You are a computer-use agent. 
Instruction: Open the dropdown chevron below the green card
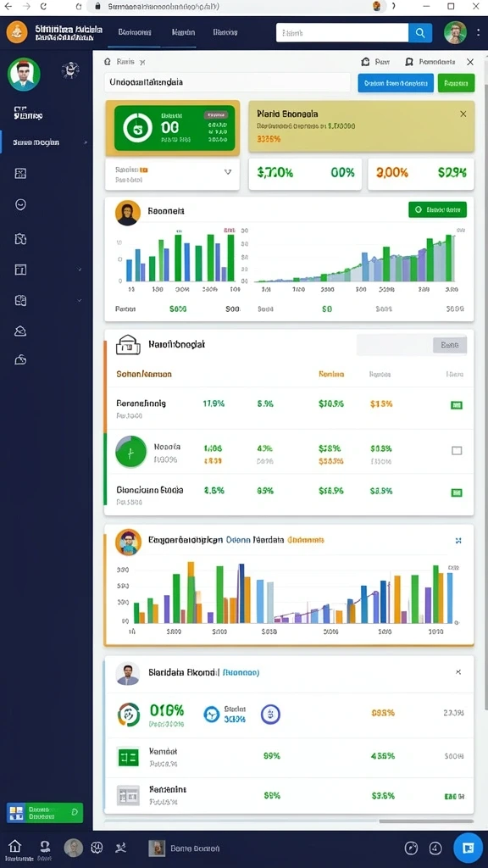(227, 172)
